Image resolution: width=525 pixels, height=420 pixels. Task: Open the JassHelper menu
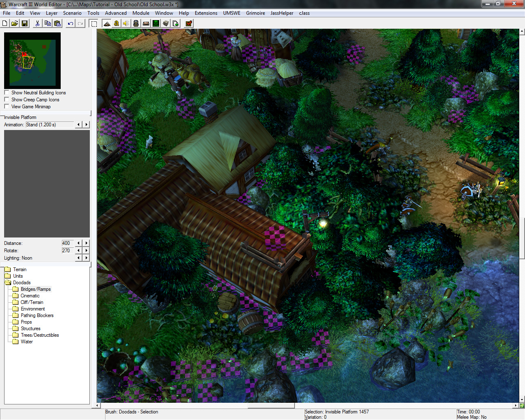click(282, 13)
